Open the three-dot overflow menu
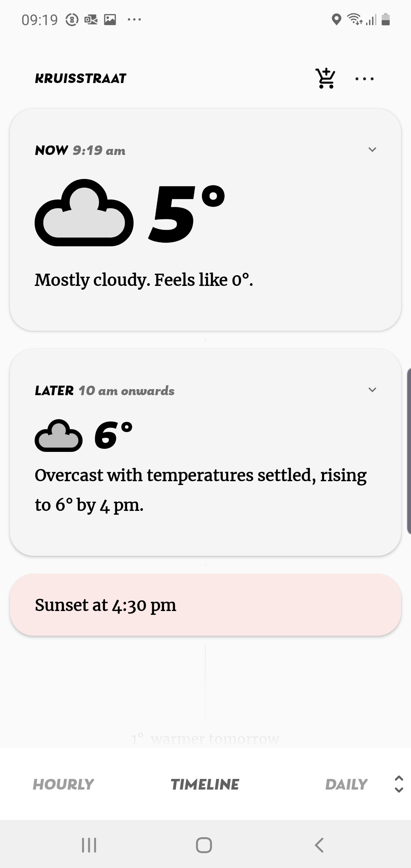The image size is (411, 868). tap(364, 79)
